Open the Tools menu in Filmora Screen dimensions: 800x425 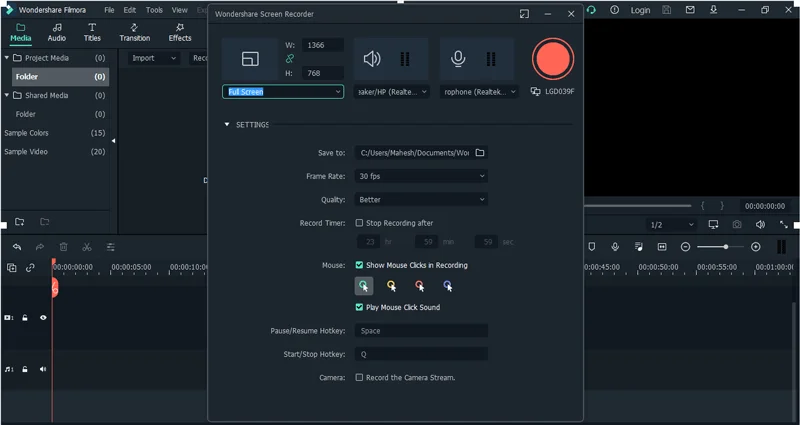point(154,10)
